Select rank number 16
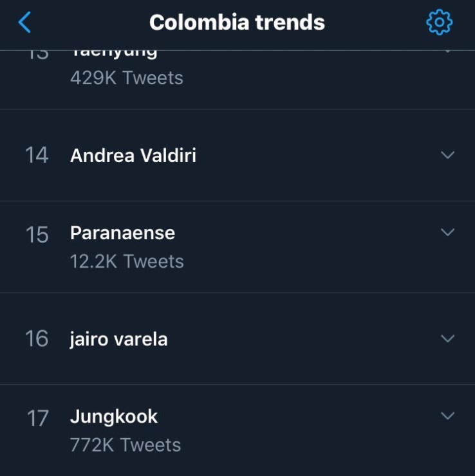Image resolution: width=475 pixels, height=476 pixels. pyautogui.click(x=37, y=338)
